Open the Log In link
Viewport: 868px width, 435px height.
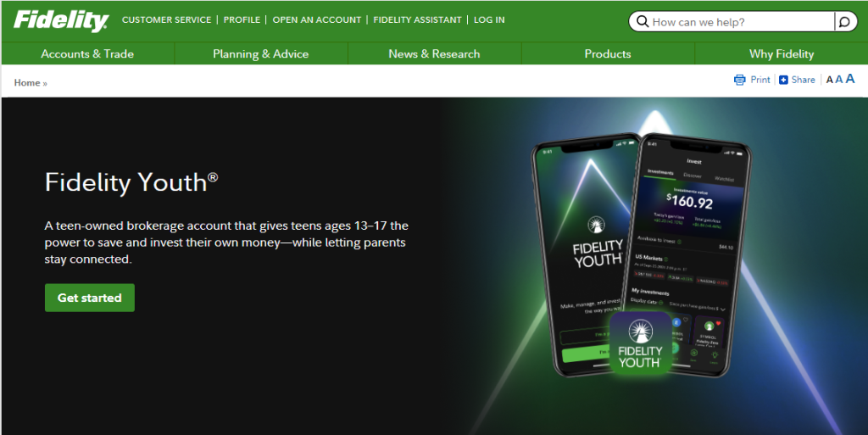pyautogui.click(x=489, y=20)
